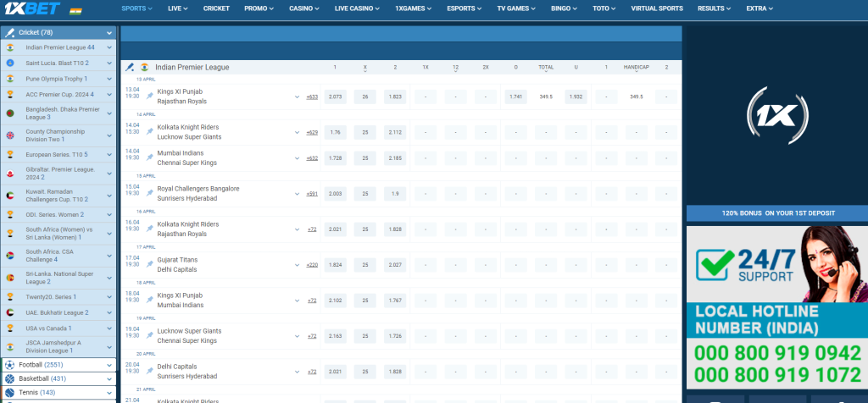Pin the Gujarat Titans vs Delhi Capitals match
This screenshot has height=403, width=868.
click(x=149, y=264)
